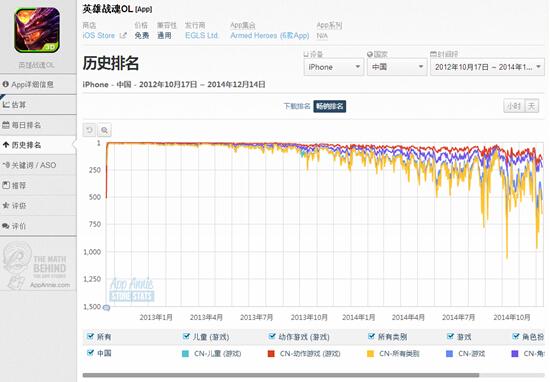
Task: Open the iOS Store link
Action: click(99, 35)
